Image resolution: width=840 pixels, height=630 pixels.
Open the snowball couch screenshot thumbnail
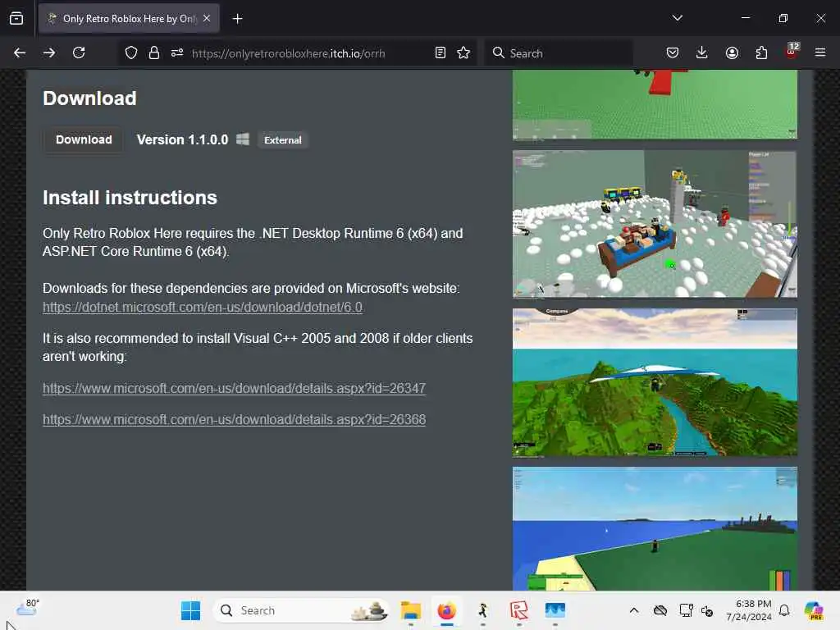pos(655,223)
